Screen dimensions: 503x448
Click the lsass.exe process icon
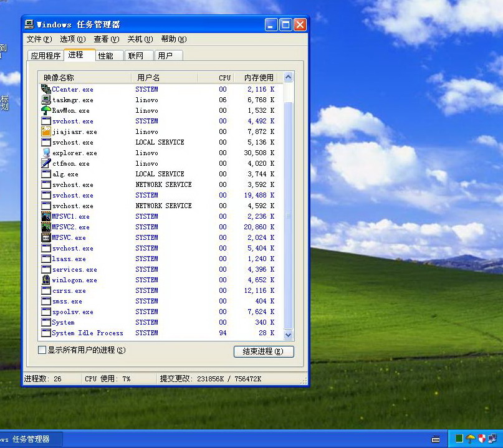click(x=46, y=259)
